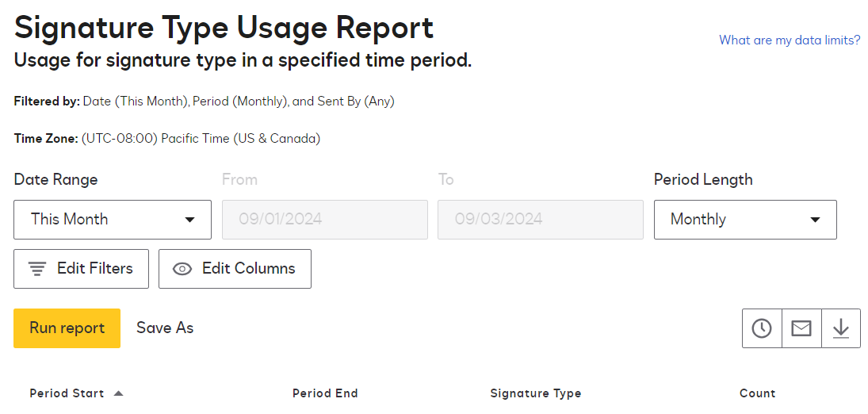The width and height of the screenshot is (868, 414).
Task: Click the To date field showing 09/03/2024
Action: click(x=541, y=220)
